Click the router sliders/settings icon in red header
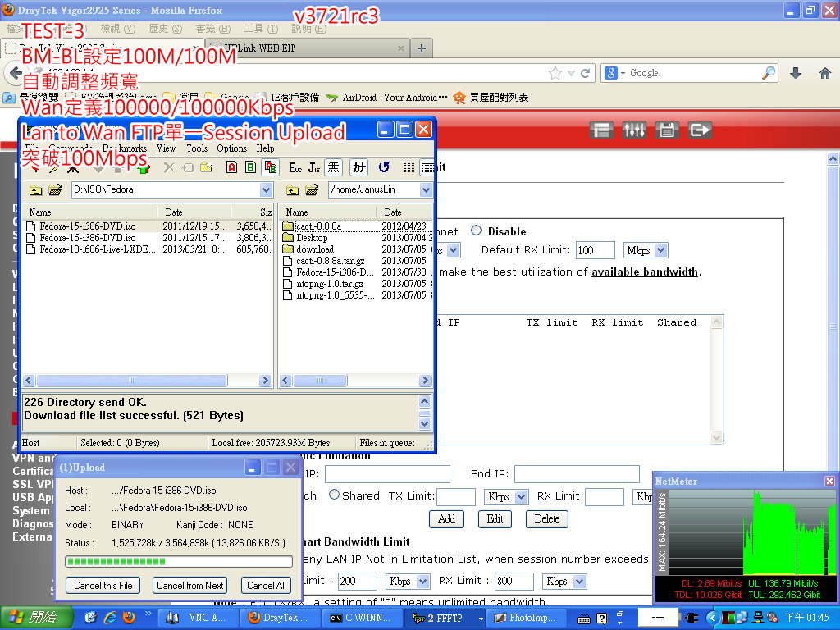The width and height of the screenshot is (840, 630). 634,130
